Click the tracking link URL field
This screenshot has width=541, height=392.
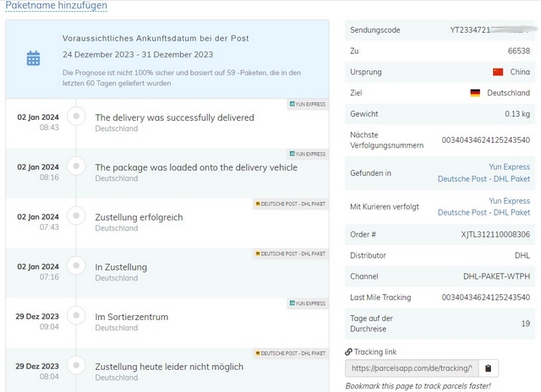412,368
